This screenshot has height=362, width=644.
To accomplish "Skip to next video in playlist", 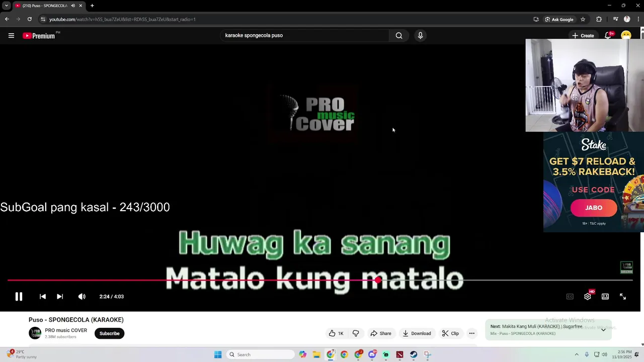I will pyautogui.click(x=60, y=297).
